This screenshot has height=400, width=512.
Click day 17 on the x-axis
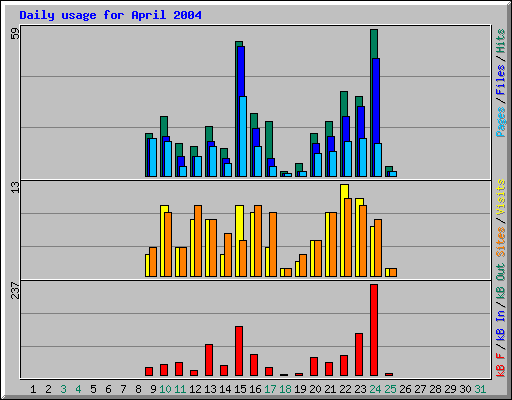tap(270, 389)
